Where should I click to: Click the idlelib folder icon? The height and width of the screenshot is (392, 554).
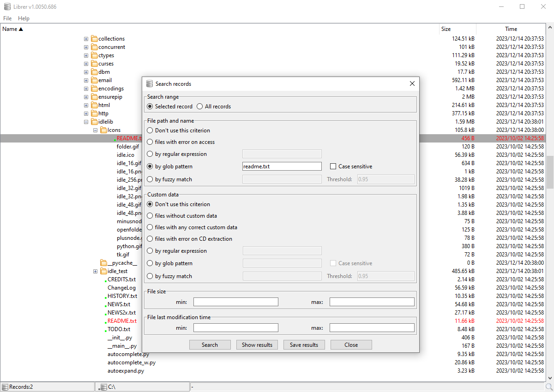[94, 122]
